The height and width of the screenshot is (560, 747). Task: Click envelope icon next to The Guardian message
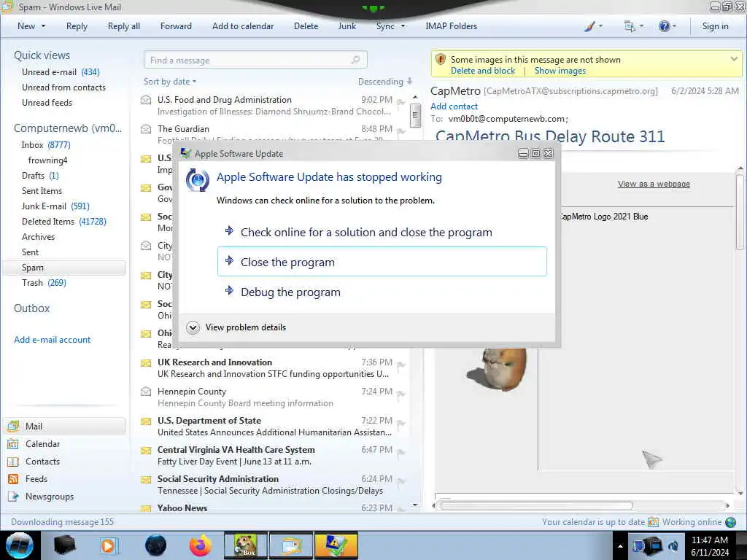pos(146,129)
